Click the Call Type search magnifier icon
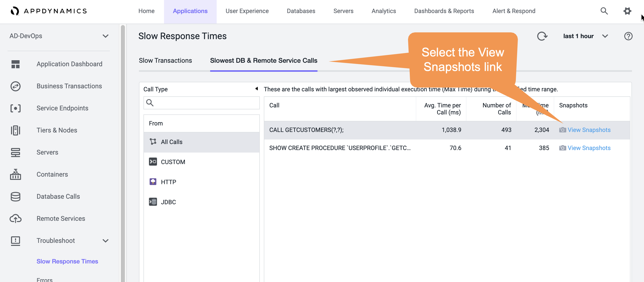Viewport: 644px width, 282px height. pos(150,103)
